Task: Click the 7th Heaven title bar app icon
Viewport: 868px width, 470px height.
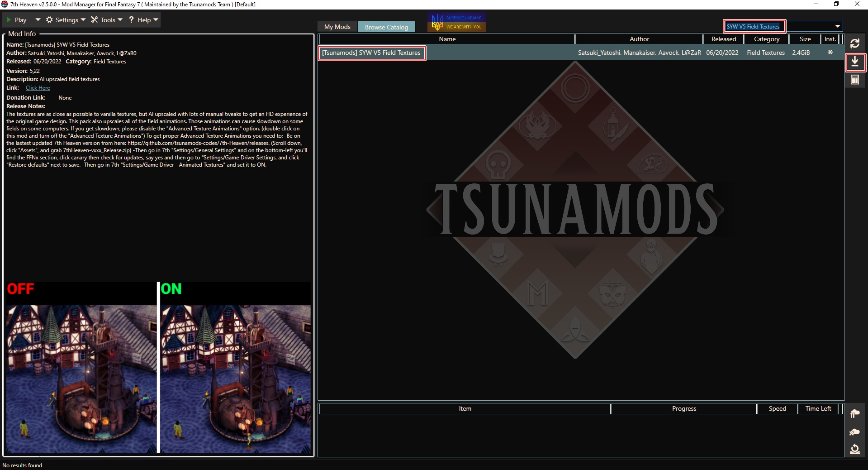Action: pos(5,5)
